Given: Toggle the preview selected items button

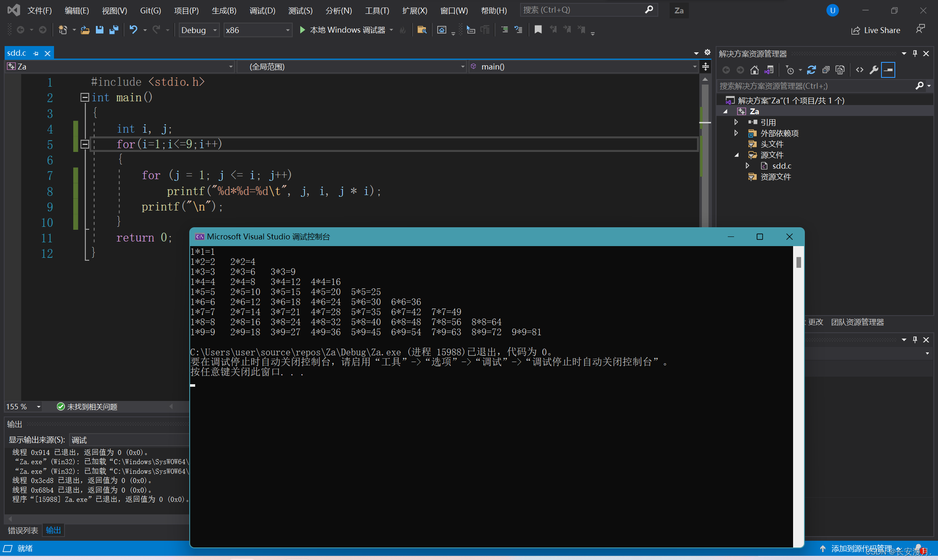Looking at the screenshot, I should click(888, 70).
